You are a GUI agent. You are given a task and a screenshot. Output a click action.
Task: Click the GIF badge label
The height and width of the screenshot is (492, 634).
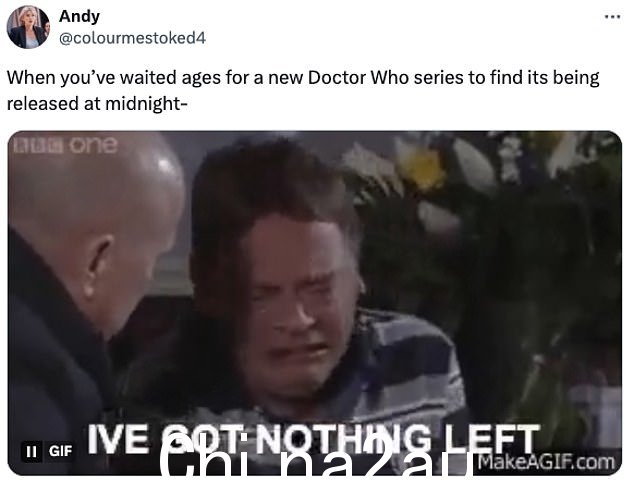tap(61, 450)
